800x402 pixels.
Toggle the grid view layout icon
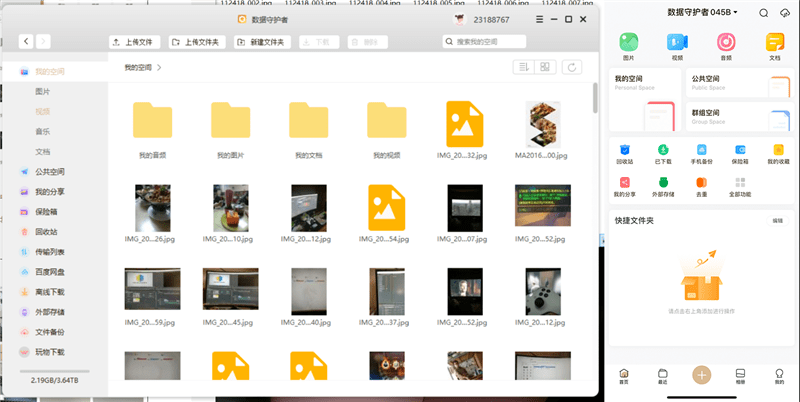pos(546,67)
